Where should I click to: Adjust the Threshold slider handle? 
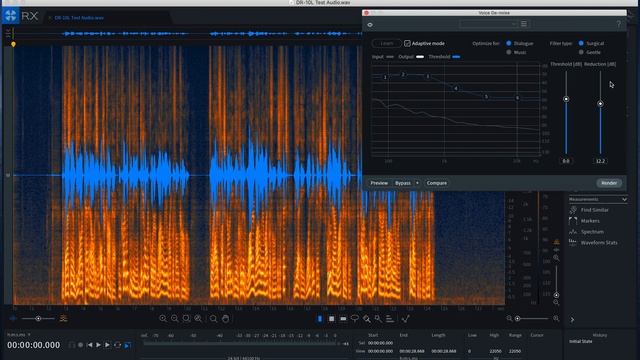566,99
